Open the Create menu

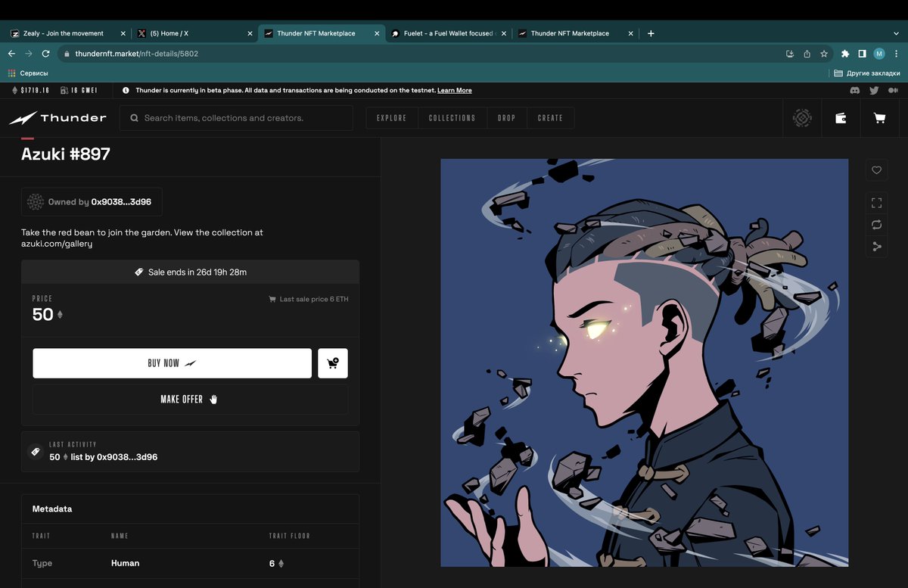click(x=550, y=118)
